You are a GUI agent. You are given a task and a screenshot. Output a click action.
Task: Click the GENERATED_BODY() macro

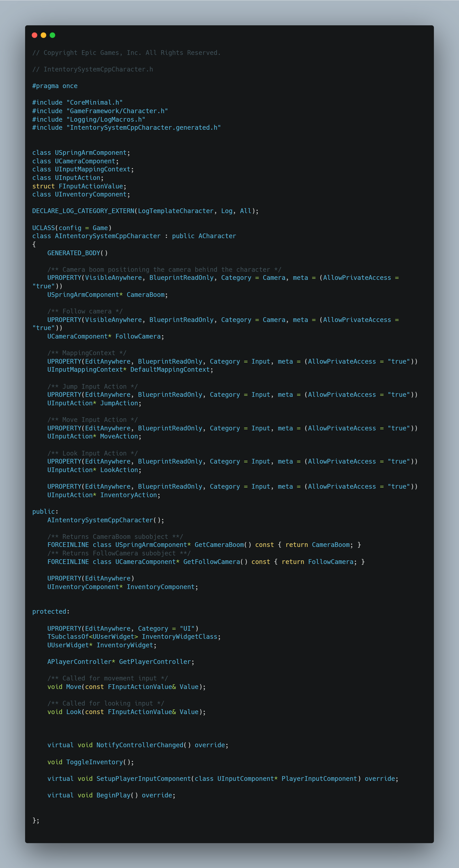click(78, 253)
